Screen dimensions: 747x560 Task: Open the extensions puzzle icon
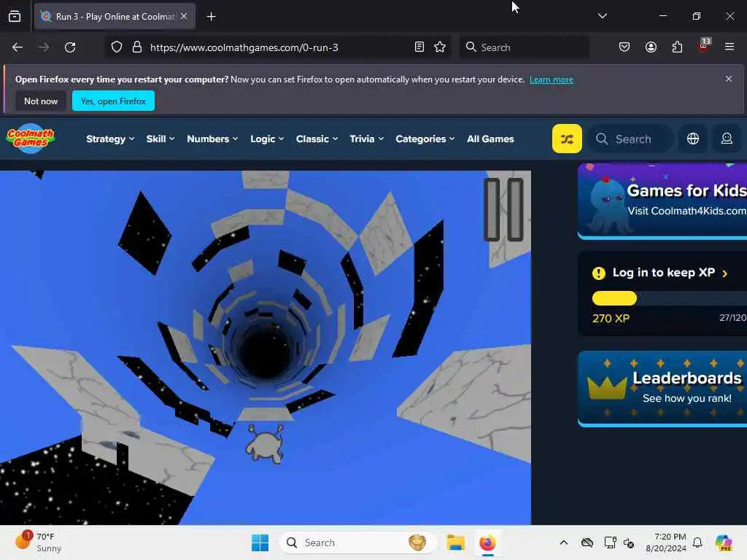point(677,47)
